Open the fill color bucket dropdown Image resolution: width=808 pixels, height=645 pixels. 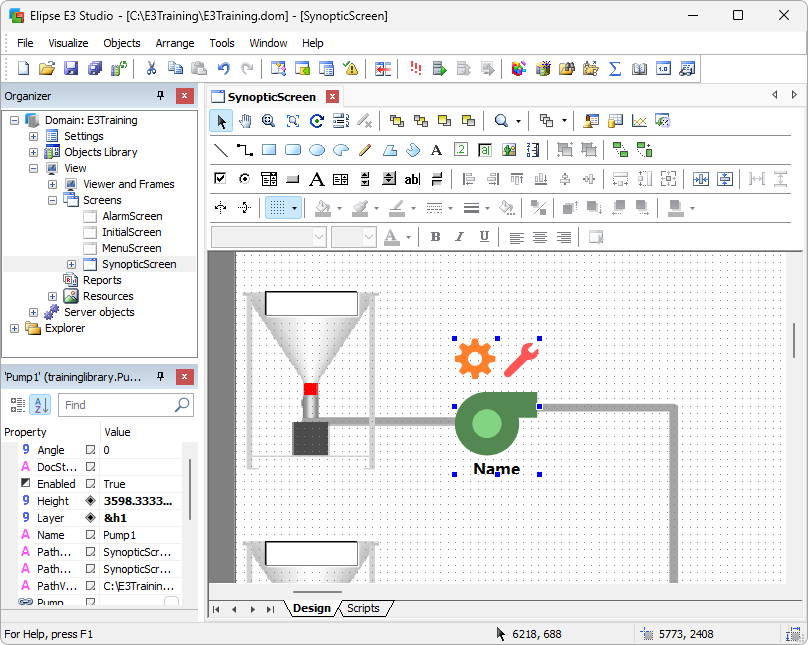(x=339, y=209)
